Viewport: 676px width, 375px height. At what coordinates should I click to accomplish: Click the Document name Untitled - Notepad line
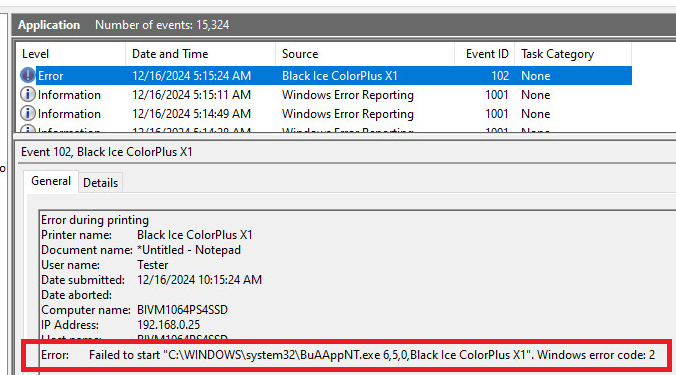141,250
